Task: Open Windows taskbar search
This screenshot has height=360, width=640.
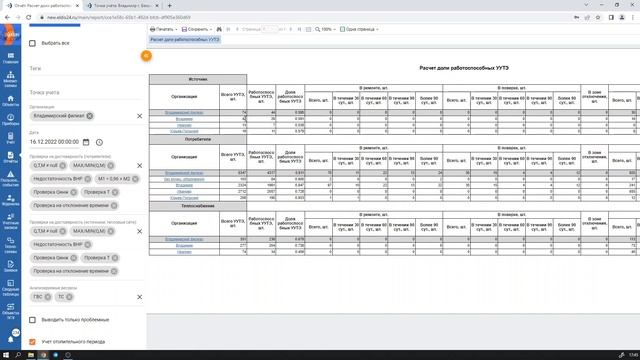Action: [18, 355]
